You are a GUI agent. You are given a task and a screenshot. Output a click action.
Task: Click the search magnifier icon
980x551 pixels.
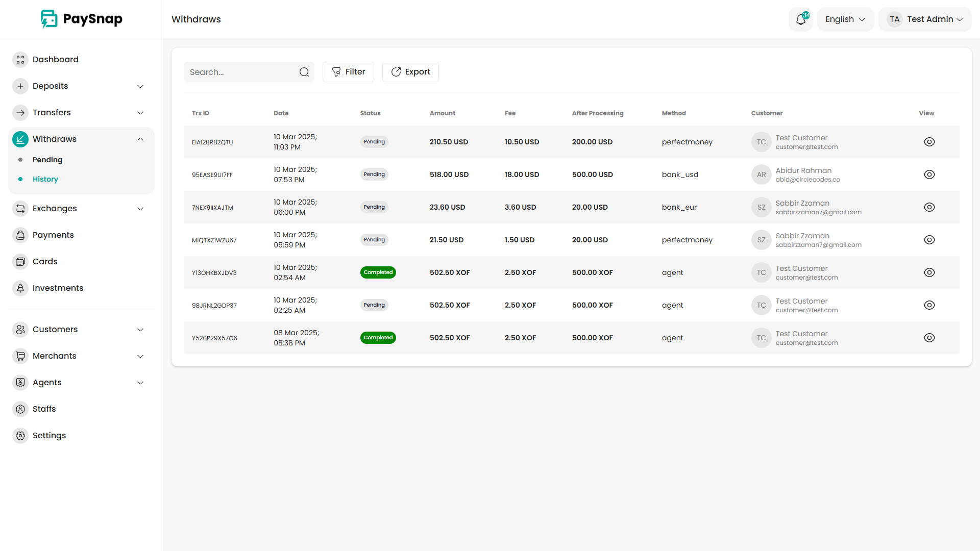304,72
